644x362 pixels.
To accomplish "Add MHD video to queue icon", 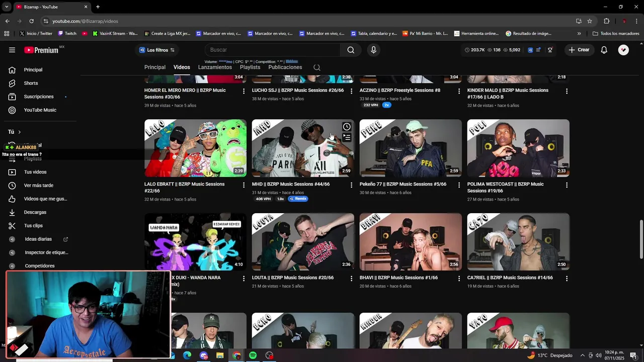I will [x=347, y=137].
